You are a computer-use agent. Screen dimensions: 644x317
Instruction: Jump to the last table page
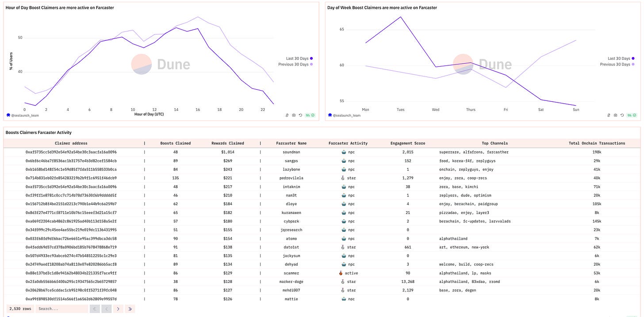130,309
